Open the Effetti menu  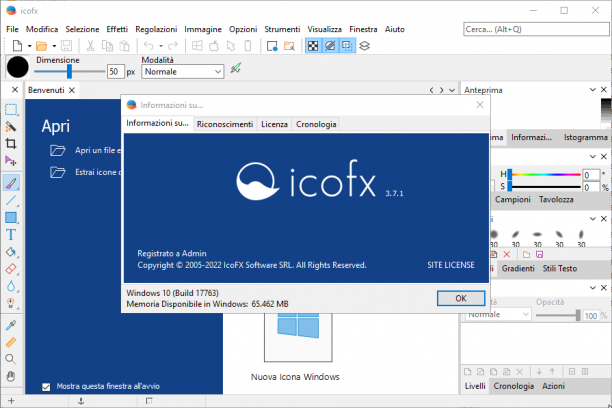point(117,29)
